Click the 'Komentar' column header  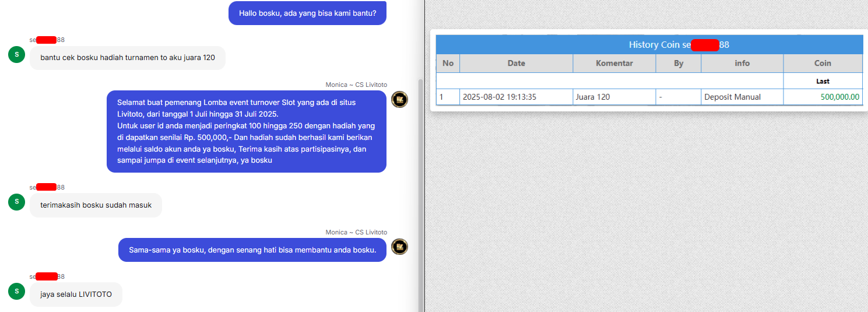click(614, 64)
